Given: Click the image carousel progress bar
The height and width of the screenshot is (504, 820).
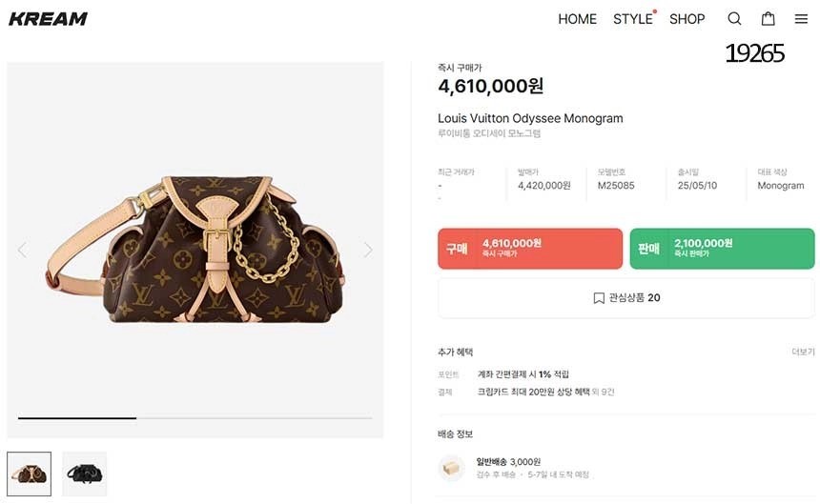Looking at the screenshot, I should coord(195,418).
